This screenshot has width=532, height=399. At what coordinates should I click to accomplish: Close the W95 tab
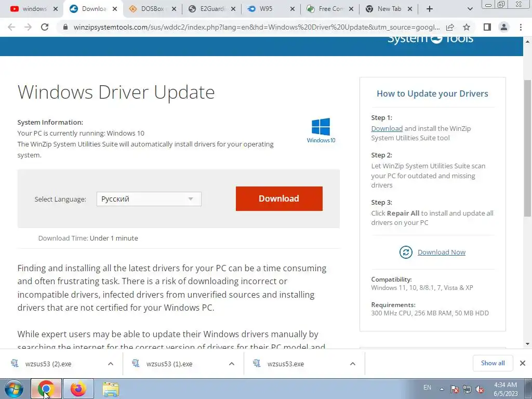292,9
